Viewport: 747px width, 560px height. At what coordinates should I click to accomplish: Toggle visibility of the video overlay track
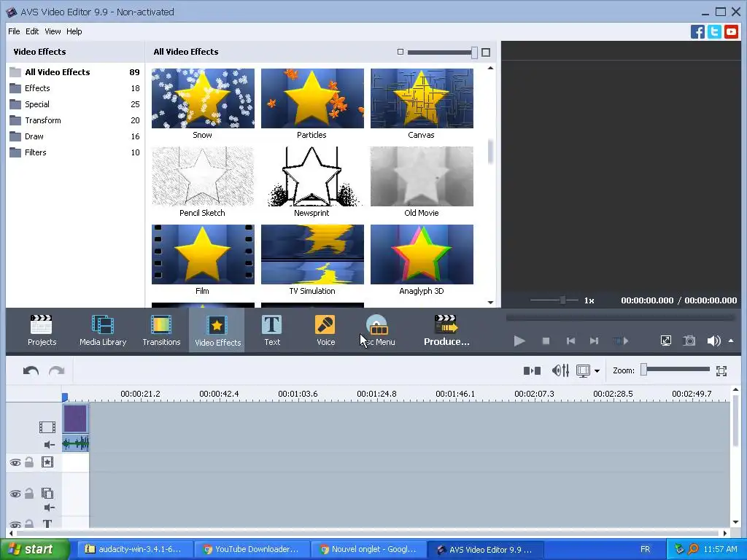(x=15, y=494)
